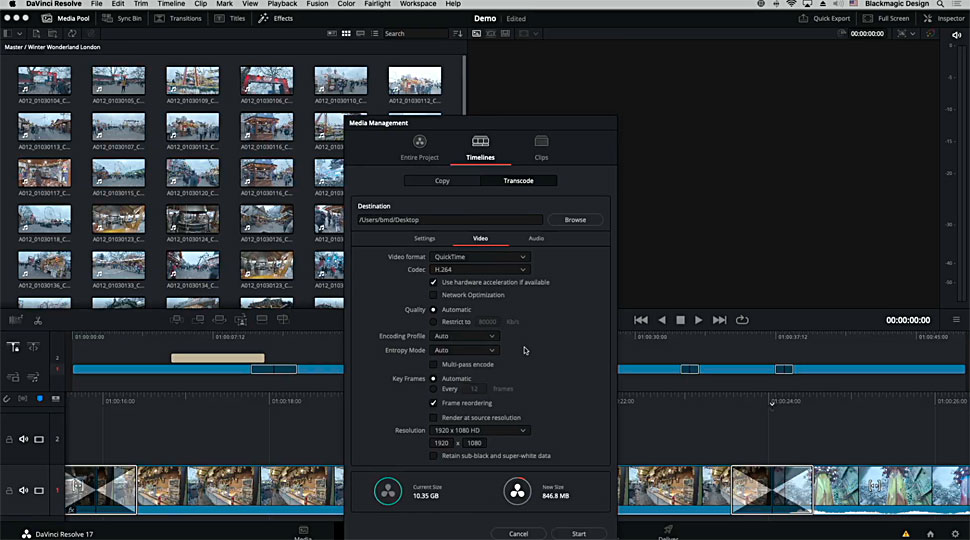Open the Titles panel
The image size is (970, 540).
pyautogui.click(x=230, y=18)
